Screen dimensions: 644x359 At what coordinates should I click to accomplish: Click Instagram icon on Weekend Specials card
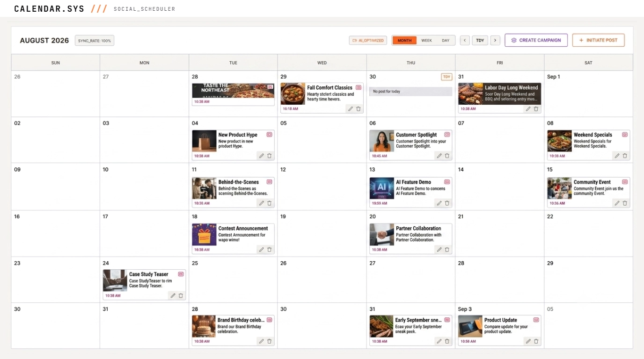pos(625,135)
